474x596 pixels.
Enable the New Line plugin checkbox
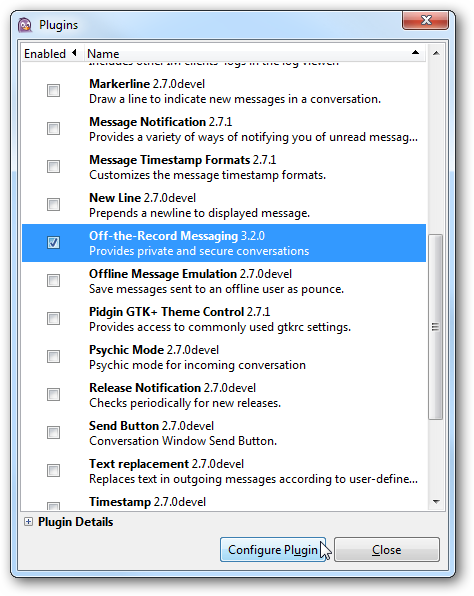coord(53,204)
